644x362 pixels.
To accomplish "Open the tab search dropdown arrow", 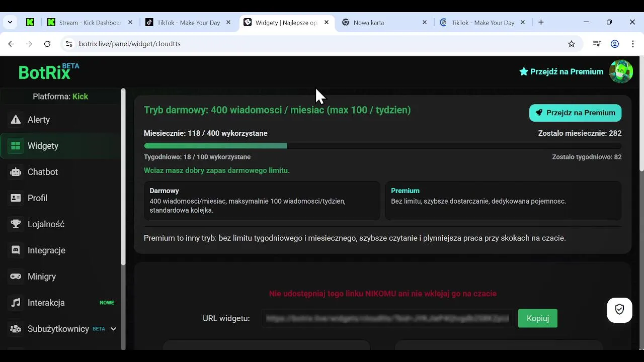I will (10, 22).
